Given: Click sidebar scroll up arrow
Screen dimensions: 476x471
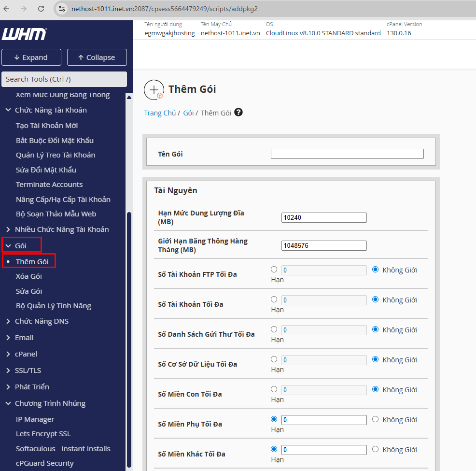Looking at the screenshot, I should [x=129, y=98].
